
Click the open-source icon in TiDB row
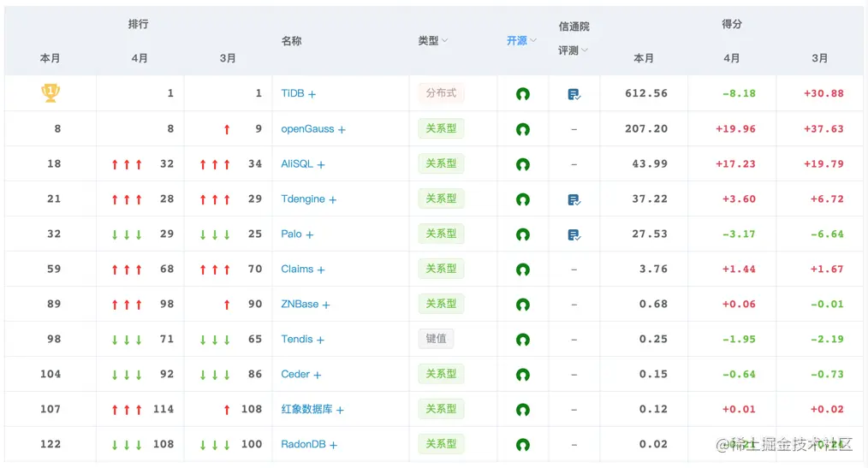tap(522, 94)
